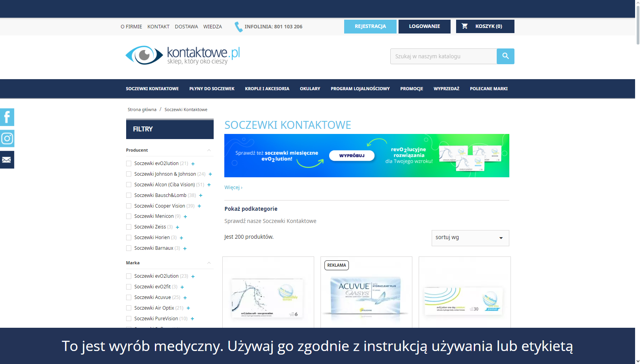
Task: Open the O firmie link
Action: click(x=131, y=26)
